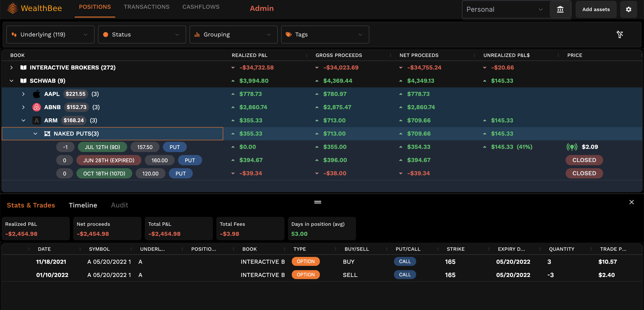Open the Timeline tab

coord(83,205)
